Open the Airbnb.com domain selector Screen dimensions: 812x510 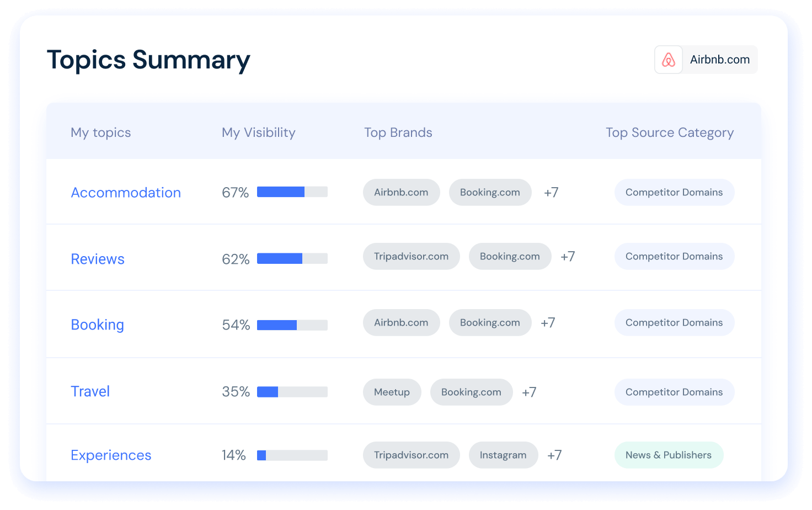click(x=719, y=60)
